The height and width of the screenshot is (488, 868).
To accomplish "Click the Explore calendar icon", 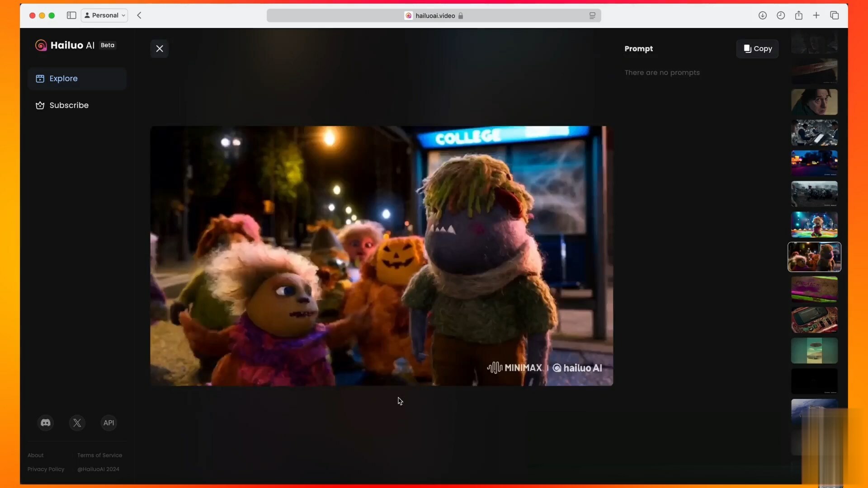I will (x=40, y=79).
